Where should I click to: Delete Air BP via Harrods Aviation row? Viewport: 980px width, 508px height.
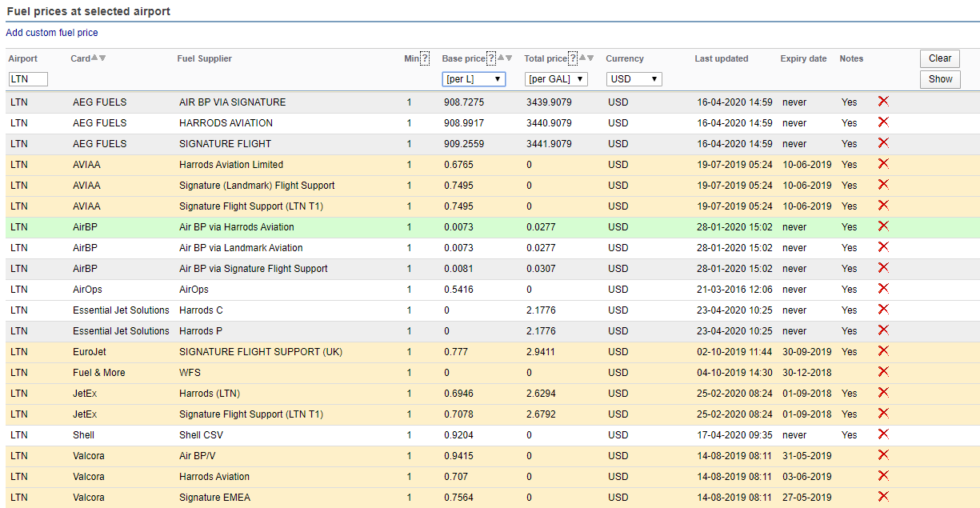pyautogui.click(x=883, y=226)
